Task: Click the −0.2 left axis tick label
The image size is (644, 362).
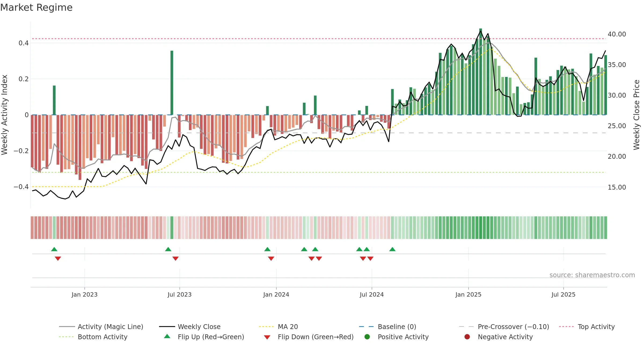Action: pos(21,151)
